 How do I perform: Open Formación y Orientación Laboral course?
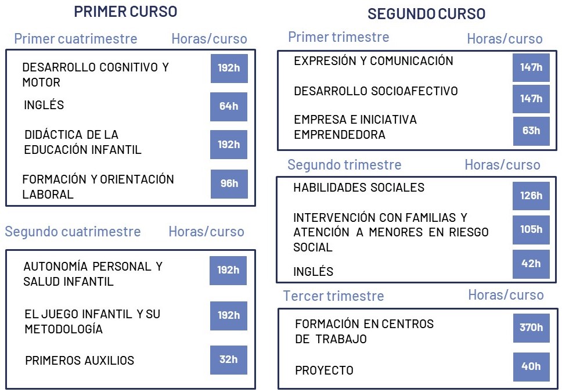pos(98,186)
